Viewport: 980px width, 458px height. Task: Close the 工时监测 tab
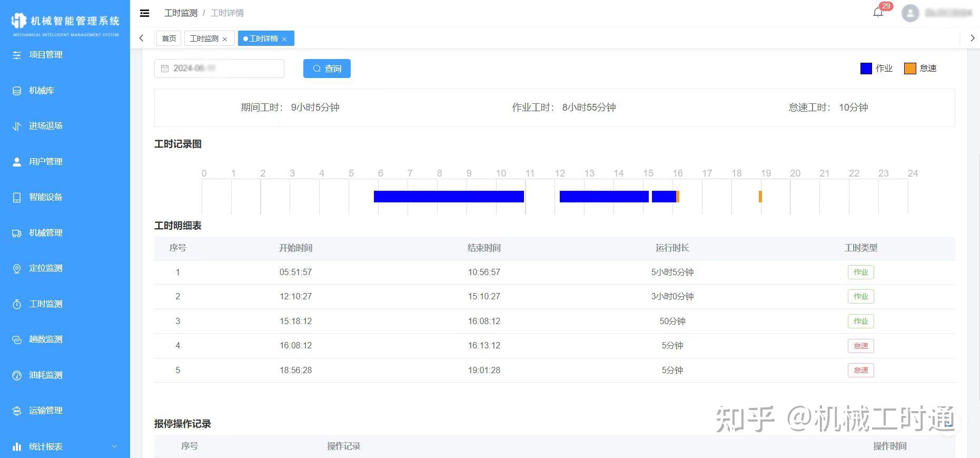pos(225,39)
